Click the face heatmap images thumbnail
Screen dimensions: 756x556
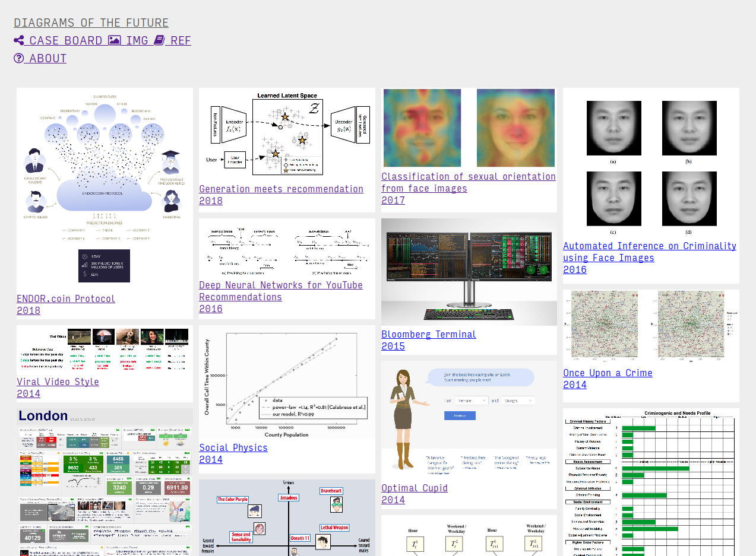[469, 128]
